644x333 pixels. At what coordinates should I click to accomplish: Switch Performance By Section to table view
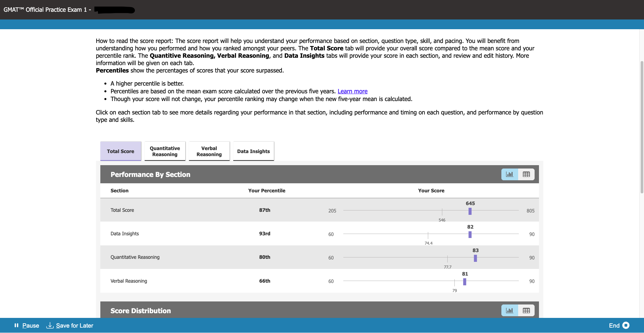pyautogui.click(x=526, y=174)
